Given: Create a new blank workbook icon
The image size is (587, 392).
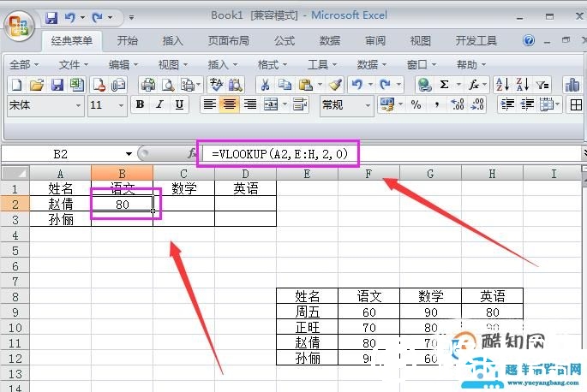Looking at the screenshot, I should pyautogui.click(x=16, y=85).
